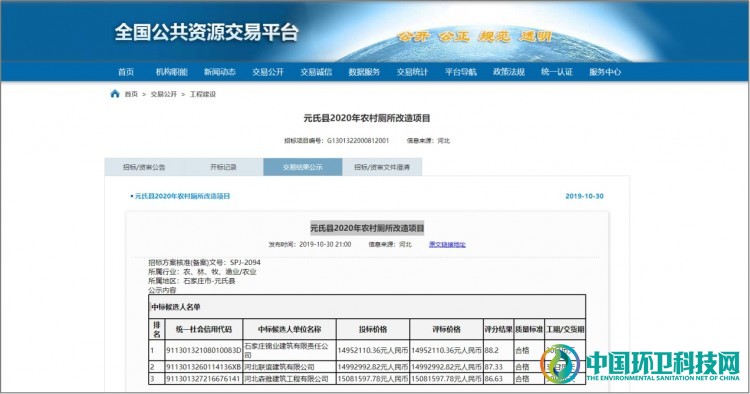750x394 pixels.
Task: Select the 交易结果公示 tab
Action: coord(302,167)
